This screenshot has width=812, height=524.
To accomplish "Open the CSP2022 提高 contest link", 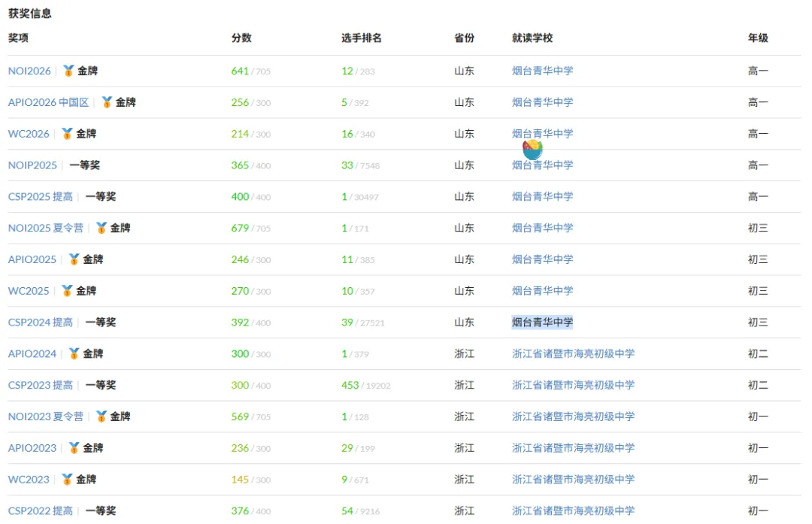I will [41, 511].
